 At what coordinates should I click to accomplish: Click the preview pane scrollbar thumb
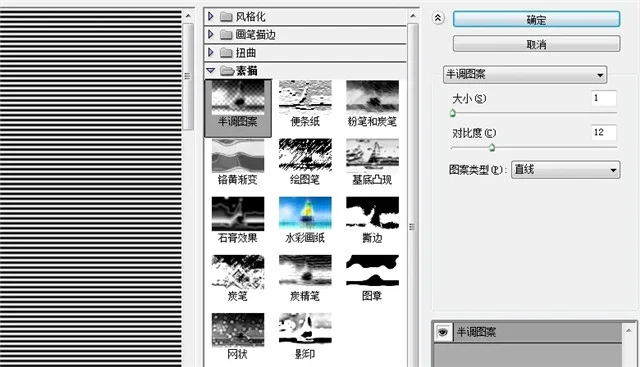click(188, 76)
